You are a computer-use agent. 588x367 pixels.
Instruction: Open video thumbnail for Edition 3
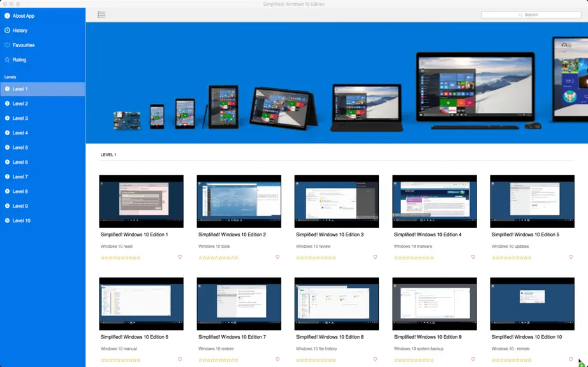coord(337,201)
